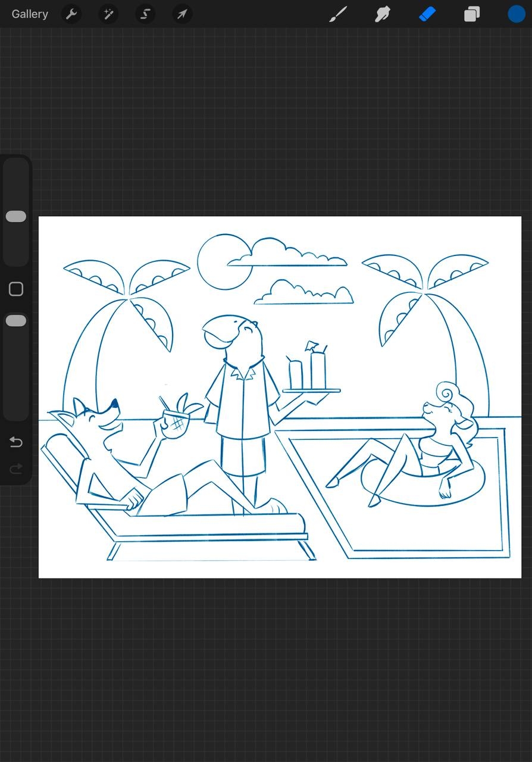Click the brush size slider handle
This screenshot has height=762, width=532.
pos(16,217)
